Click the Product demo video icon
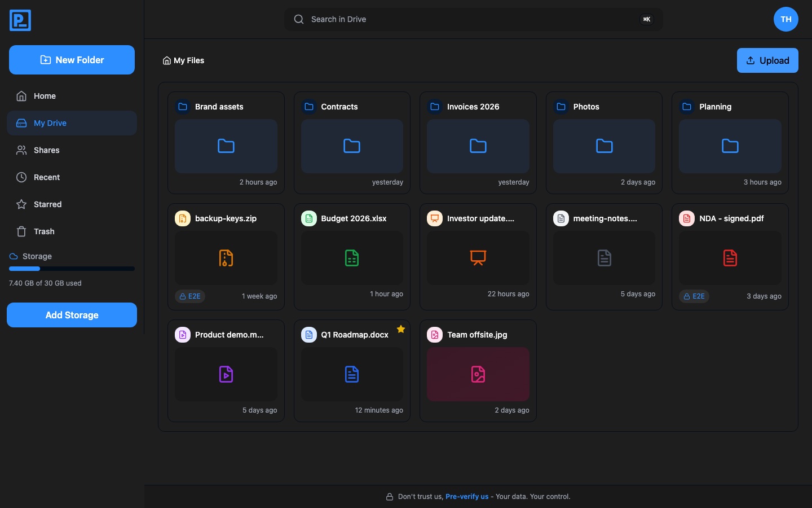 tap(226, 374)
